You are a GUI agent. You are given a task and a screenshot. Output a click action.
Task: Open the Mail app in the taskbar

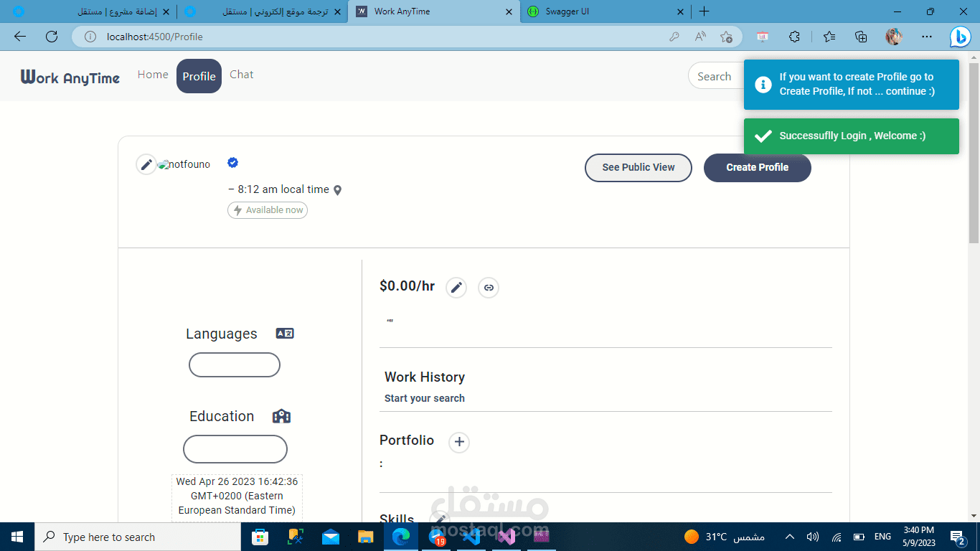(x=331, y=537)
